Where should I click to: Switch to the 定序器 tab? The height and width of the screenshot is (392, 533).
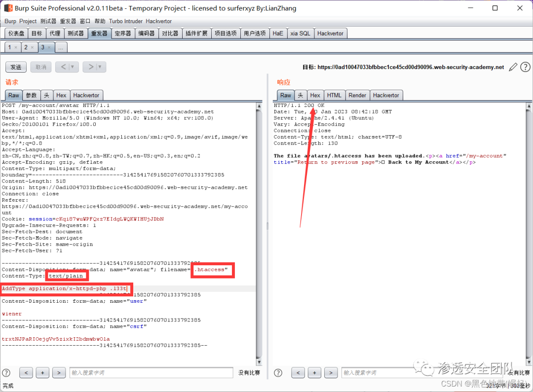(x=123, y=34)
